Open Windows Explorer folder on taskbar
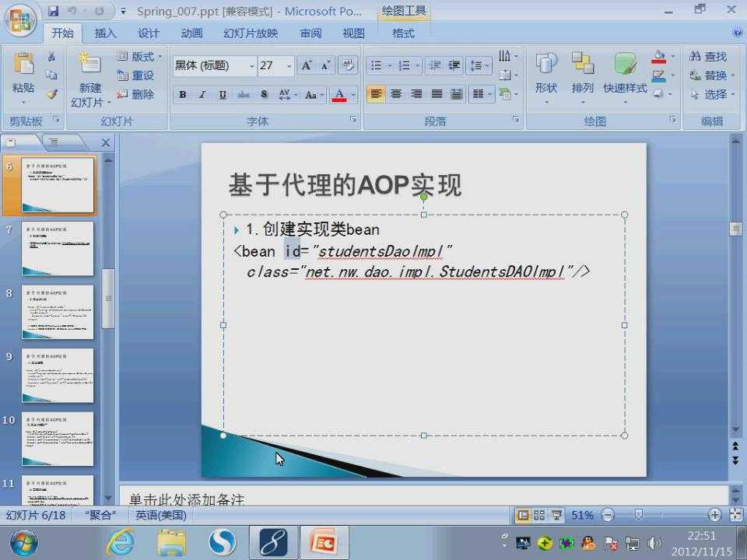747x560 pixels. 172,542
